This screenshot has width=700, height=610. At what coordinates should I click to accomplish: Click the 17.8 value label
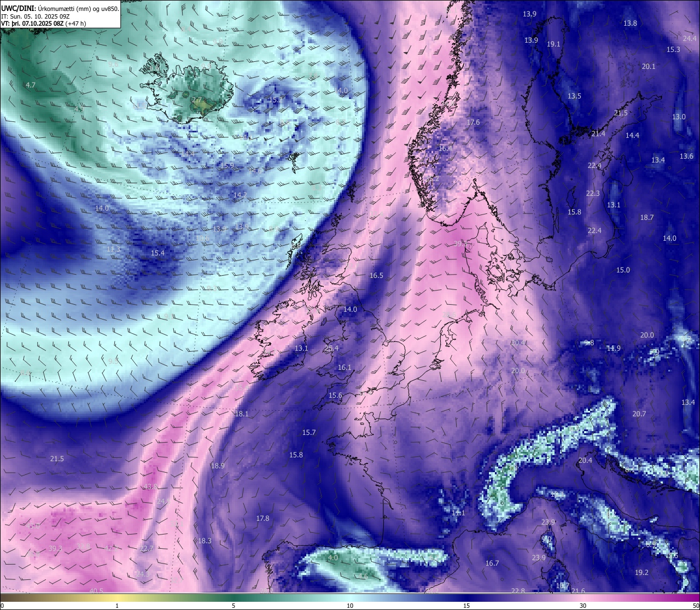click(x=262, y=519)
